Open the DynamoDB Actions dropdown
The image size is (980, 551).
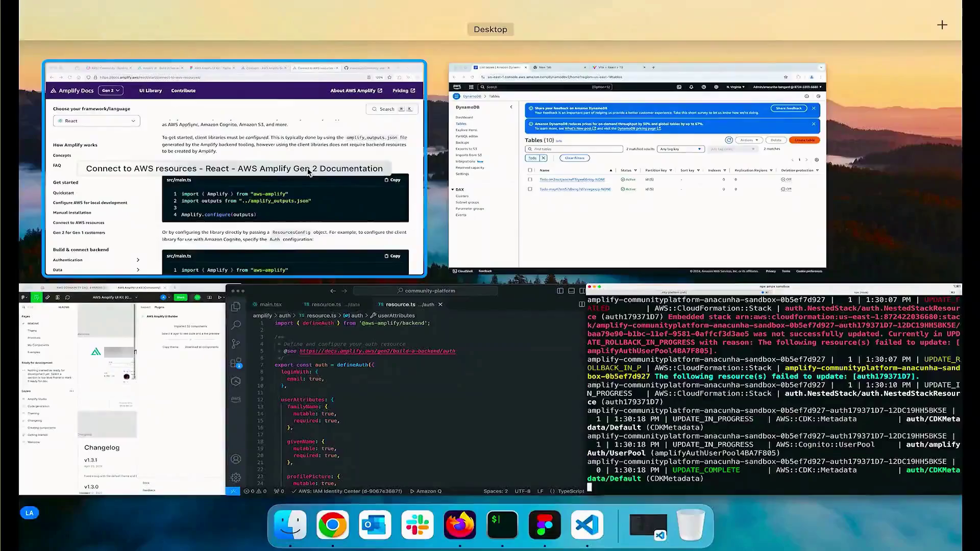(x=749, y=140)
